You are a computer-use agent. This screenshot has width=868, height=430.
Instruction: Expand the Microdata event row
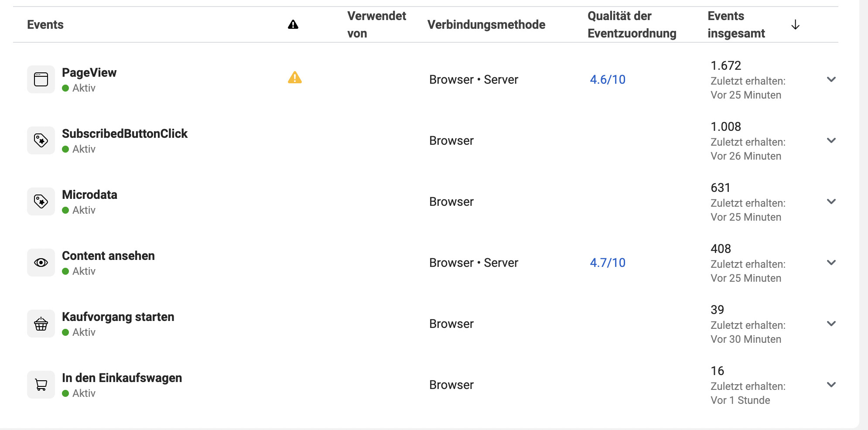[x=831, y=201]
